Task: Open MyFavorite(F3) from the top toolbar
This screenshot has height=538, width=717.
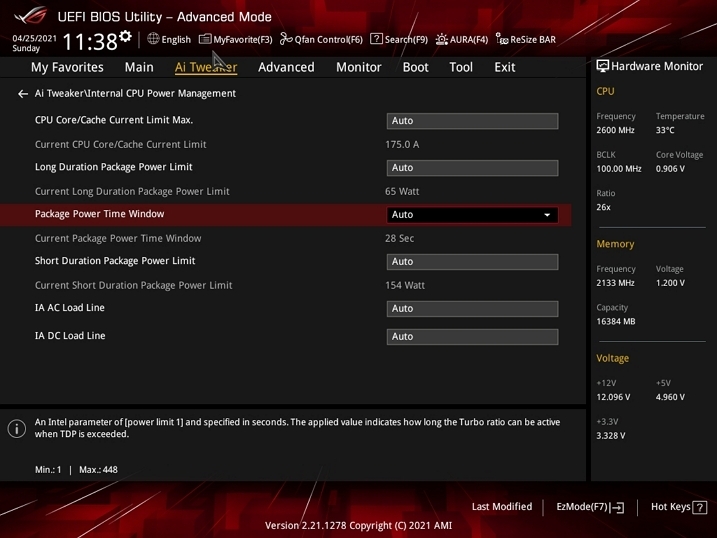Action: pos(235,40)
